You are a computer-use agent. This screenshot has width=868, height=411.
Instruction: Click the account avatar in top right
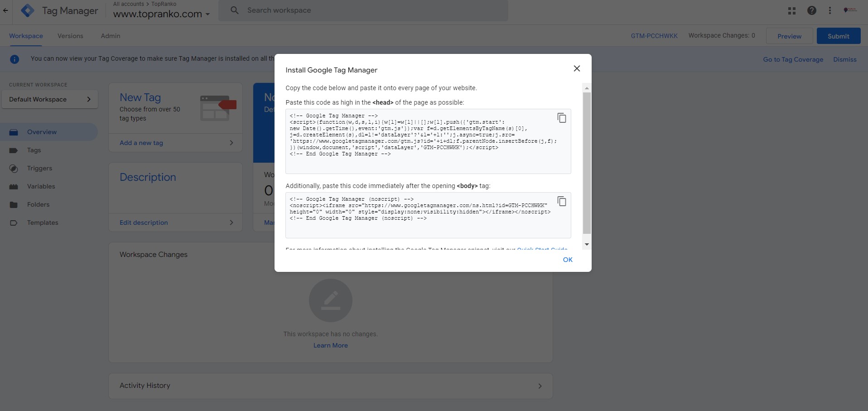pos(850,10)
